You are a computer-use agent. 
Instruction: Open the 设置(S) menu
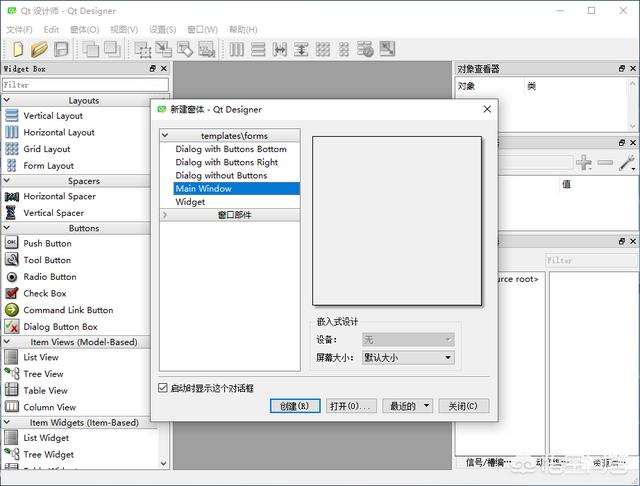click(163, 29)
